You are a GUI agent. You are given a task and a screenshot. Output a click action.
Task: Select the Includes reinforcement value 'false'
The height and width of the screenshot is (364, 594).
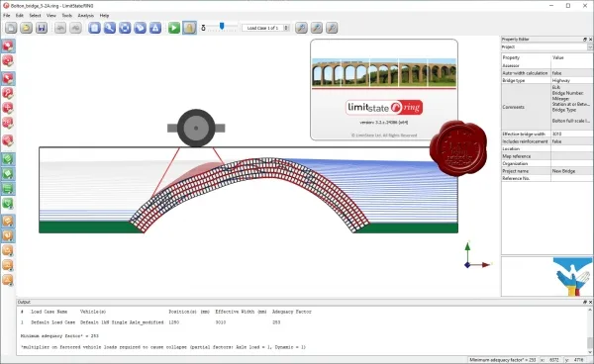click(571, 141)
